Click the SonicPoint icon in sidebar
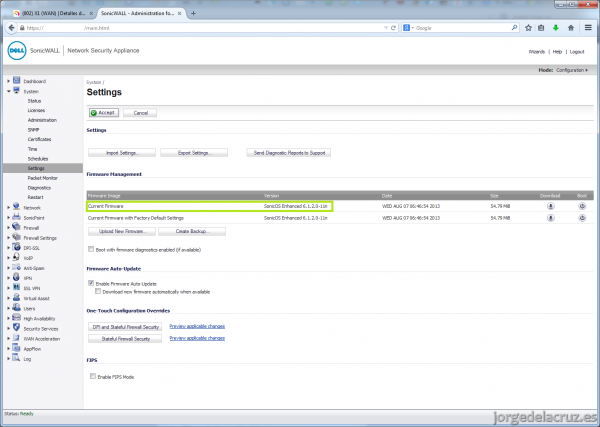Screen dimensions: 600x427 point(16,217)
